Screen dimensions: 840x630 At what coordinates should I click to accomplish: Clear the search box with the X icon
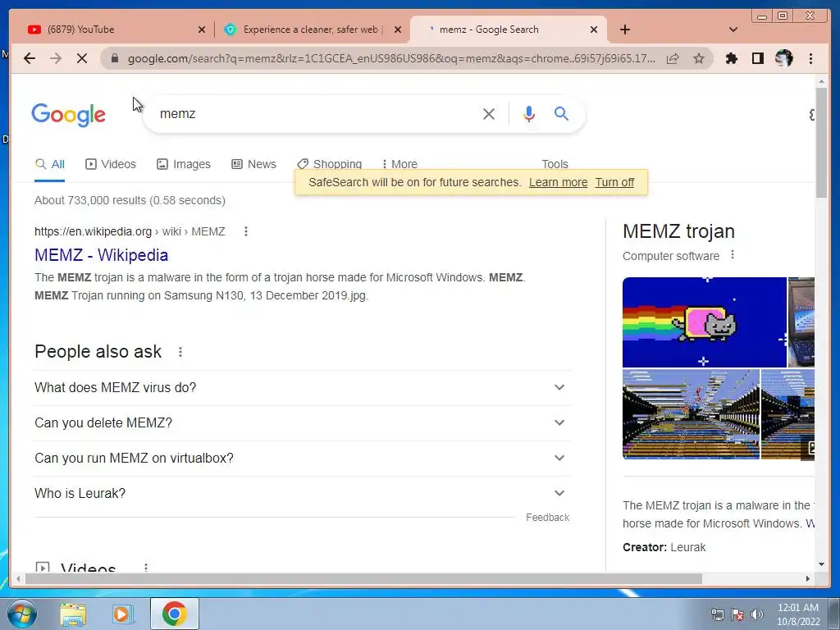pos(489,113)
